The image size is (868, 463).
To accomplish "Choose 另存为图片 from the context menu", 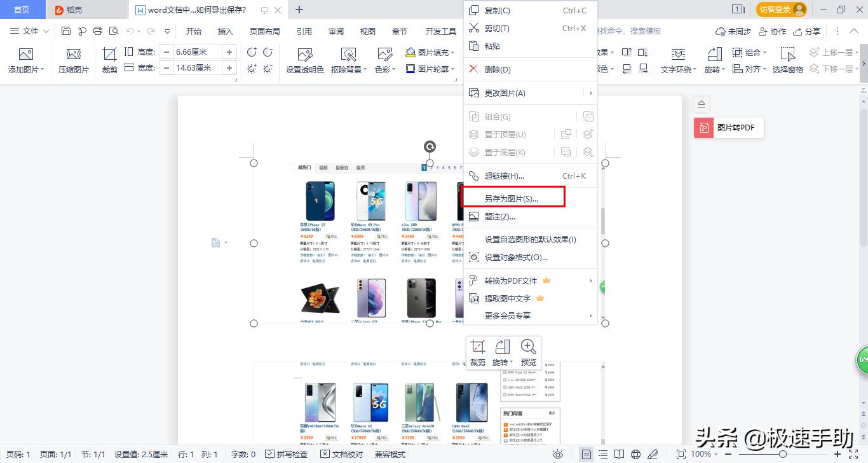I will click(x=513, y=197).
